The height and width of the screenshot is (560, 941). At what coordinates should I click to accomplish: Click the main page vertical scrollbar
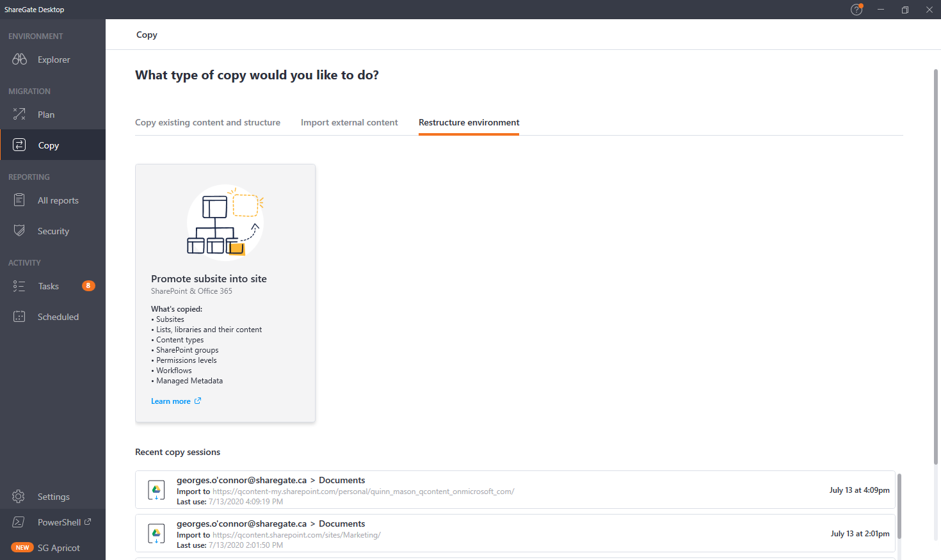click(936, 266)
